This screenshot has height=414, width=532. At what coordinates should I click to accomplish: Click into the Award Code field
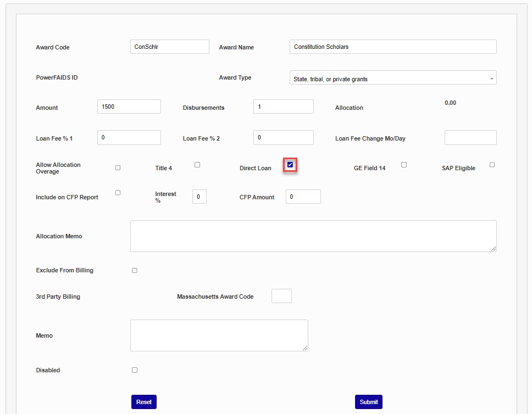[169, 47]
